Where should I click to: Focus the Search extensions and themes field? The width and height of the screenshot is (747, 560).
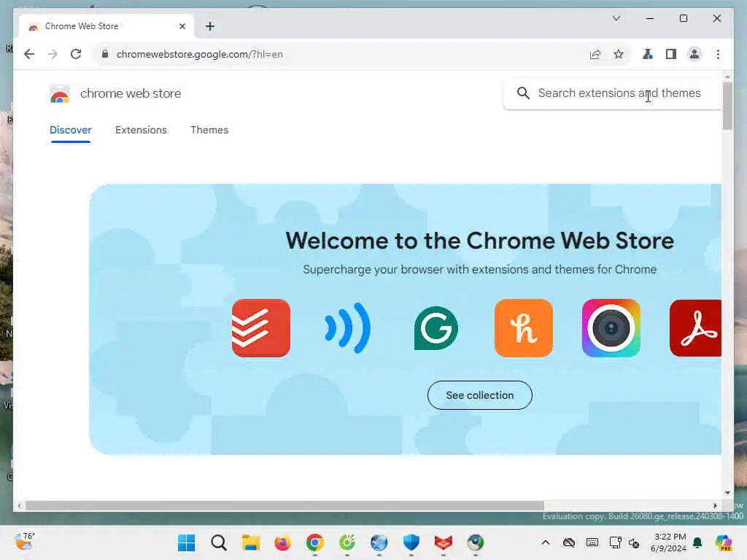click(612, 93)
